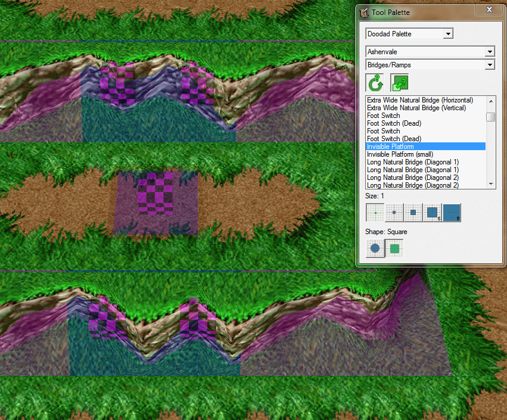Viewport: 507px width, 420px height.
Task: Close the Tool Palette window
Action: [x=489, y=10]
